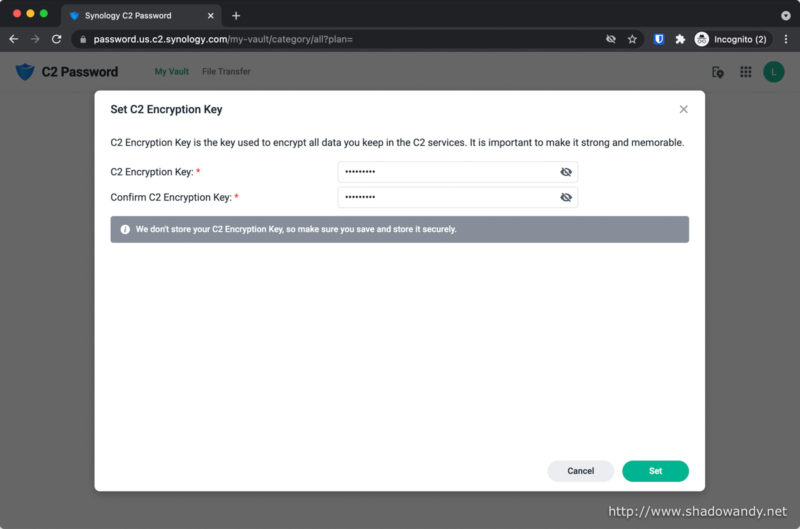This screenshot has width=800, height=529.
Task: Show the confirm encryption key characters
Action: [x=566, y=197]
